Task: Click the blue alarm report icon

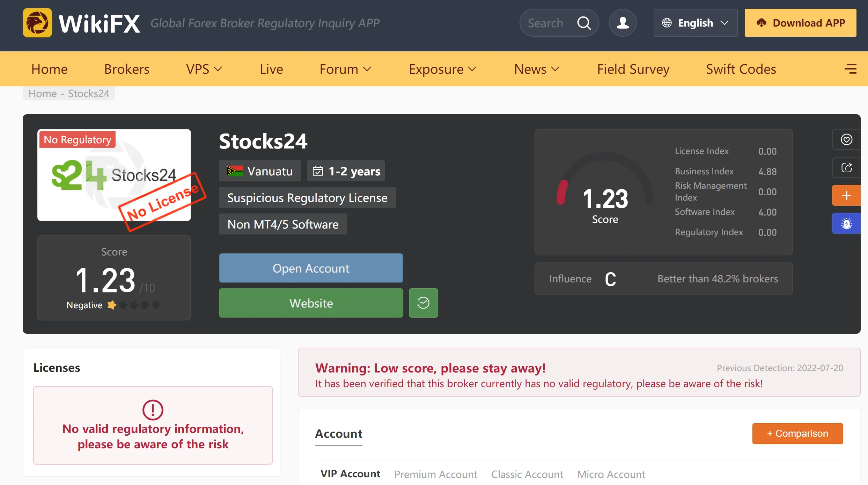Action: click(846, 223)
